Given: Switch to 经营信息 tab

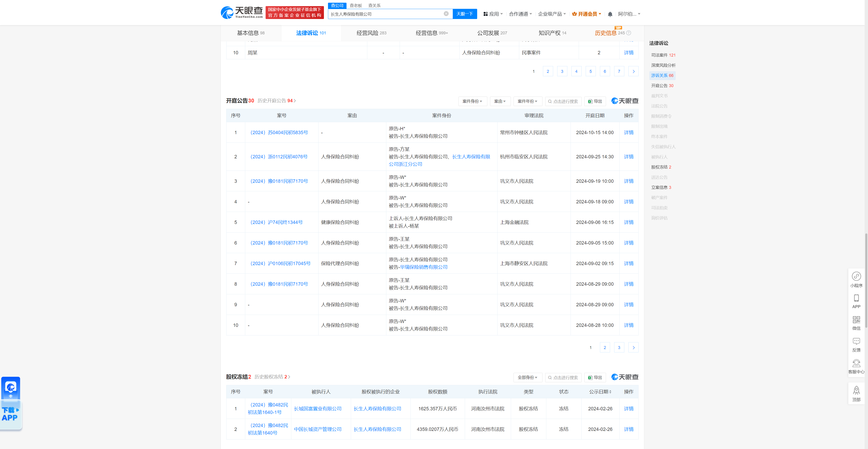Looking at the screenshot, I should click(432, 33).
